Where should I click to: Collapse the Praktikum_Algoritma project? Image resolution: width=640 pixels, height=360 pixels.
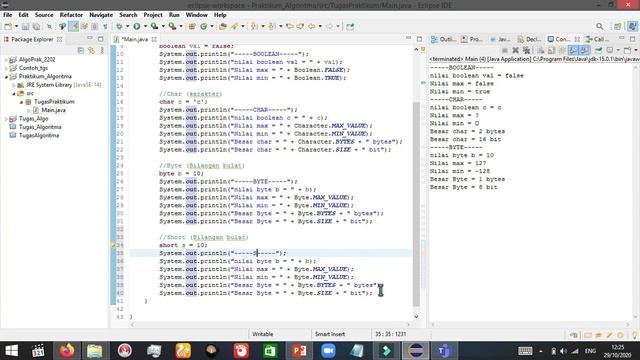[6, 76]
